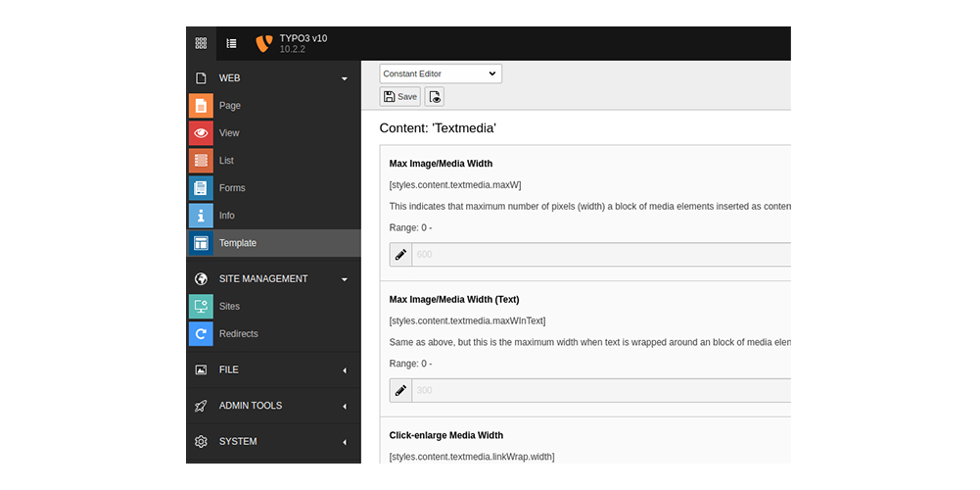This screenshot has height=490, width=980.
Task: Open the Page module icon
Action: pyautogui.click(x=201, y=106)
